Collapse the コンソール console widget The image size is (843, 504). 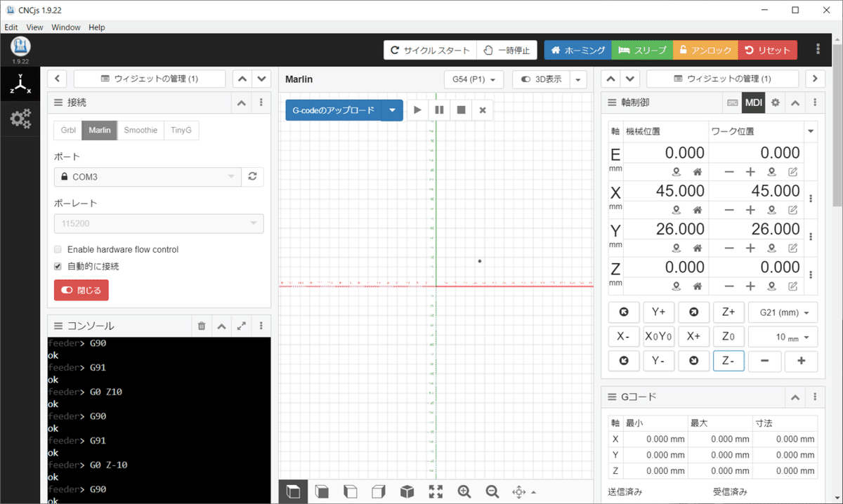(x=221, y=326)
